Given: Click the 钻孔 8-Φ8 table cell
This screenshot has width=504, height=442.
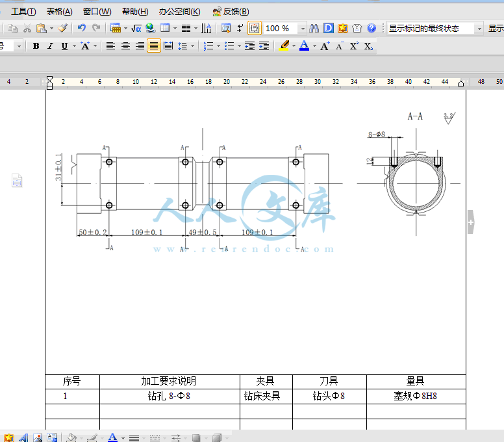Looking at the screenshot, I should [170, 396].
